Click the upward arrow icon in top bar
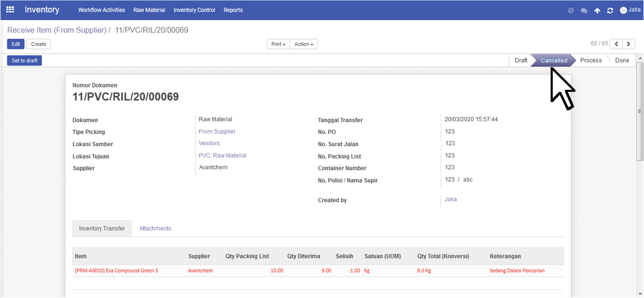The width and height of the screenshot is (644, 298). tap(597, 10)
